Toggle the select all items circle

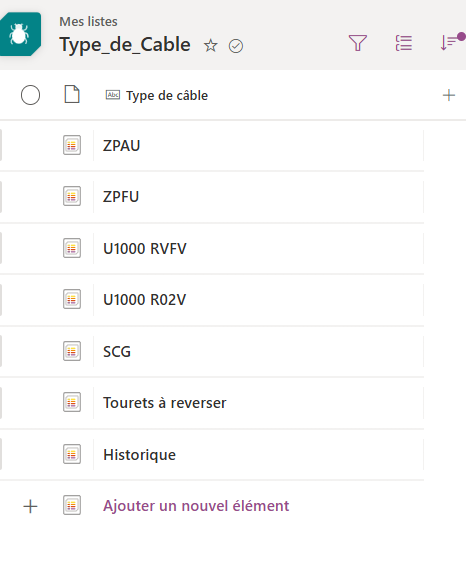(30, 95)
